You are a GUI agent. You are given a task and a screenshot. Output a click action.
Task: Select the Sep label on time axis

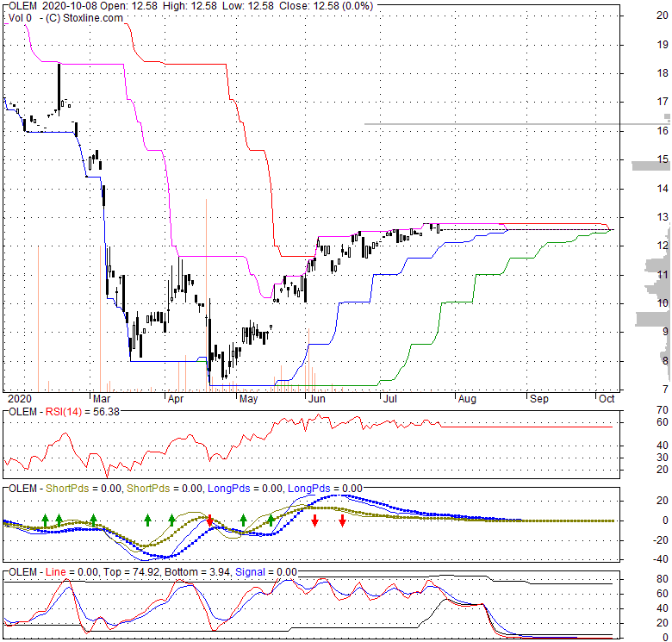pos(539,399)
